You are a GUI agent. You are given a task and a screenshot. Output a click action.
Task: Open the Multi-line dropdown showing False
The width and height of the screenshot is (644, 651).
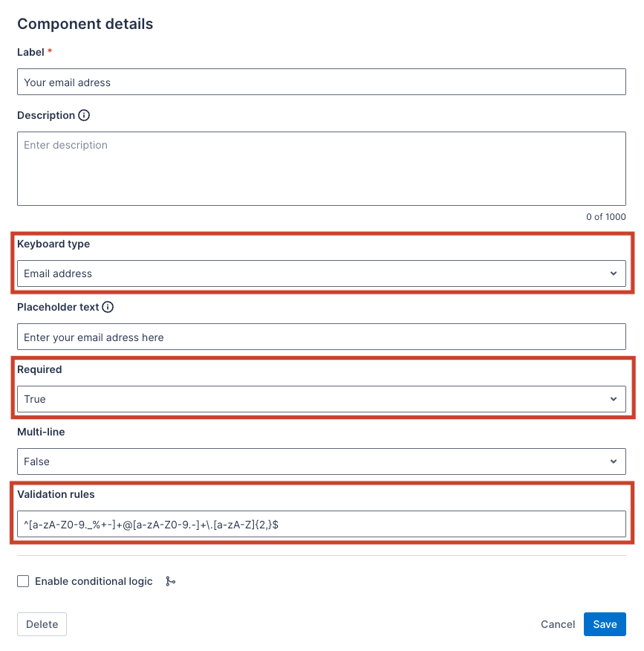click(x=322, y=461)
